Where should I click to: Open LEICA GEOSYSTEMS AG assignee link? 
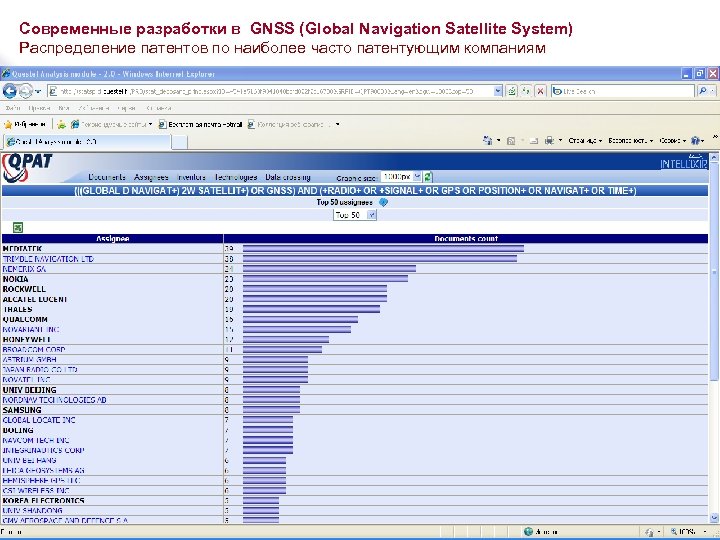[x=44, y=471]
